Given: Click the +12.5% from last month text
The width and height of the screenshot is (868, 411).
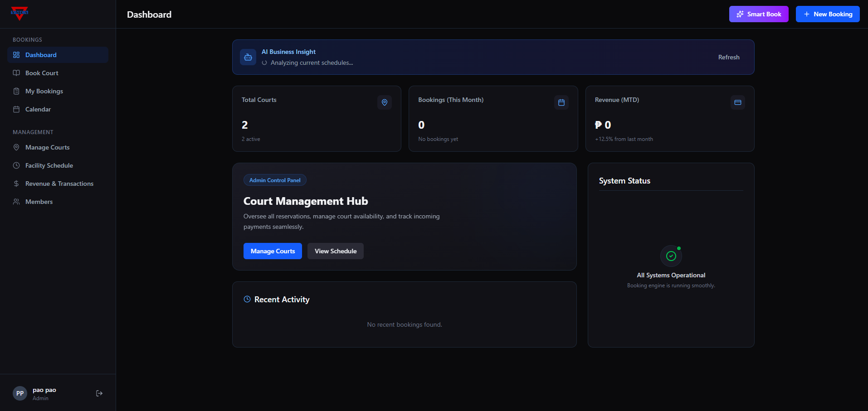Looking at the screenshot, I should (624, 139).
